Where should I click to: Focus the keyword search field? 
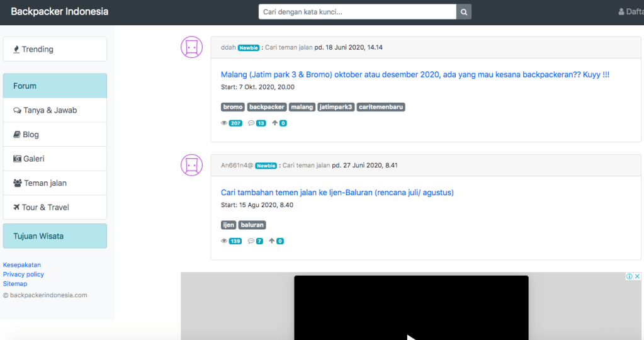click(357, 12)
